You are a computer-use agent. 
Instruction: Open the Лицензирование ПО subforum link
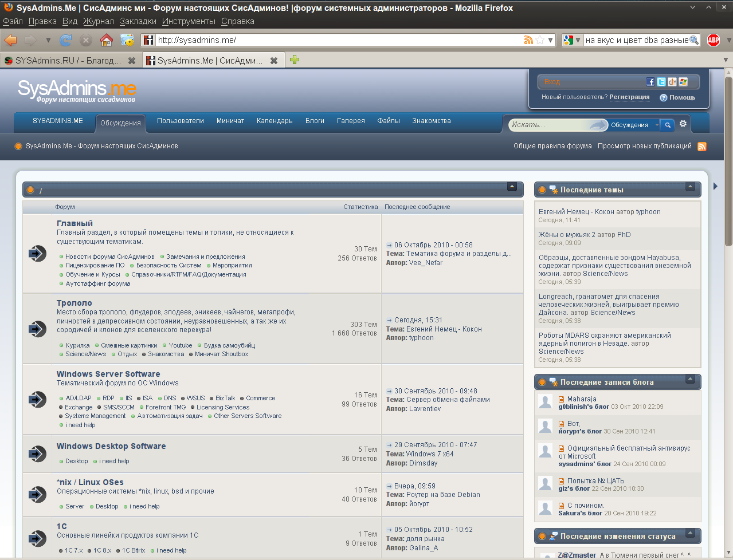95,266
